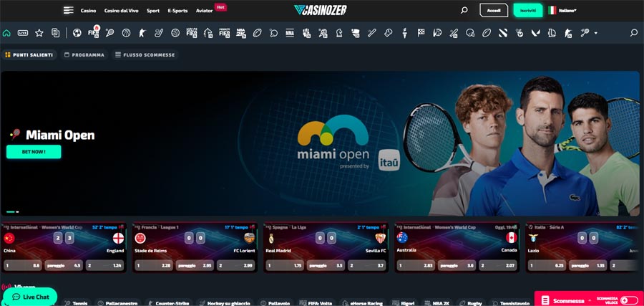Bet China win odds 8.6

click(23, 266)
